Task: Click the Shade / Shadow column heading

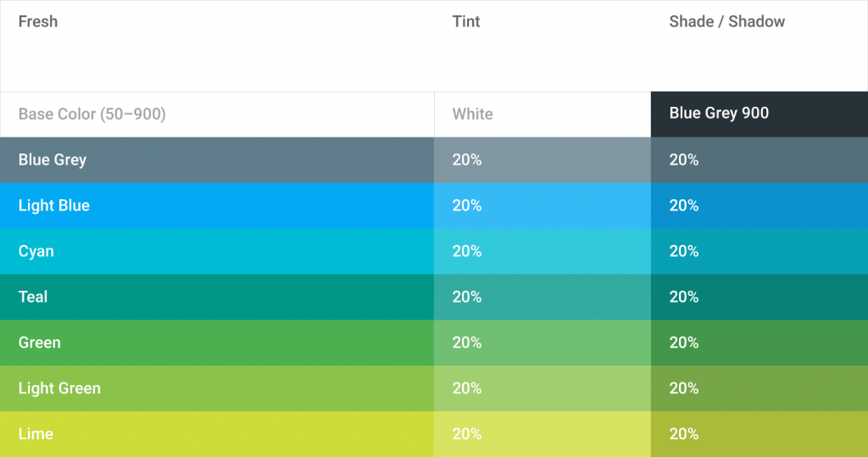Action: 726,22
